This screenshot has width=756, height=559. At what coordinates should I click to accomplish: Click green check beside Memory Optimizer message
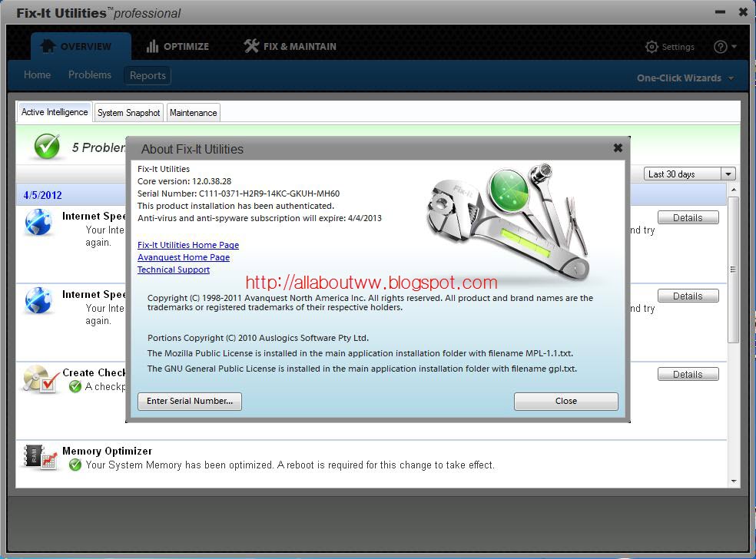(75, 465)
